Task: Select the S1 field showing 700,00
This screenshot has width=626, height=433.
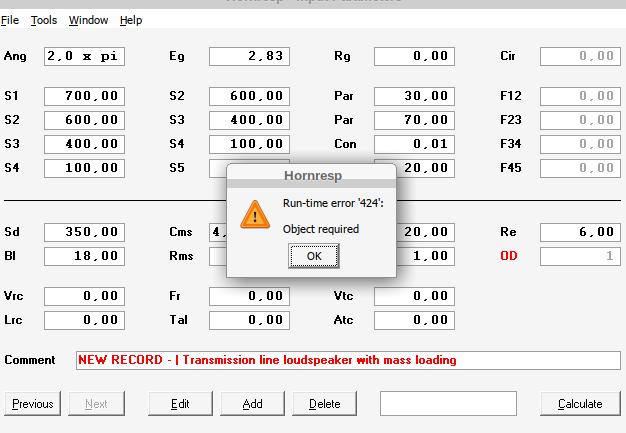Action: pyautogui.click(x=84, y=96)
